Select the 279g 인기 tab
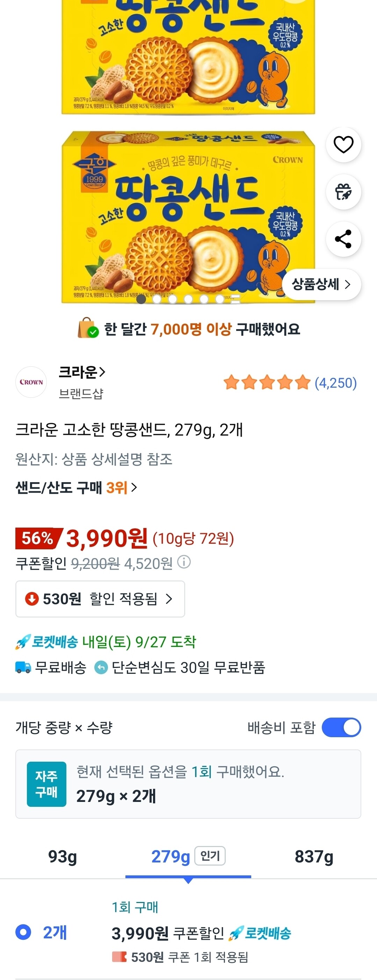The height and width of the screenshot is (980, 377). (188, 857)
